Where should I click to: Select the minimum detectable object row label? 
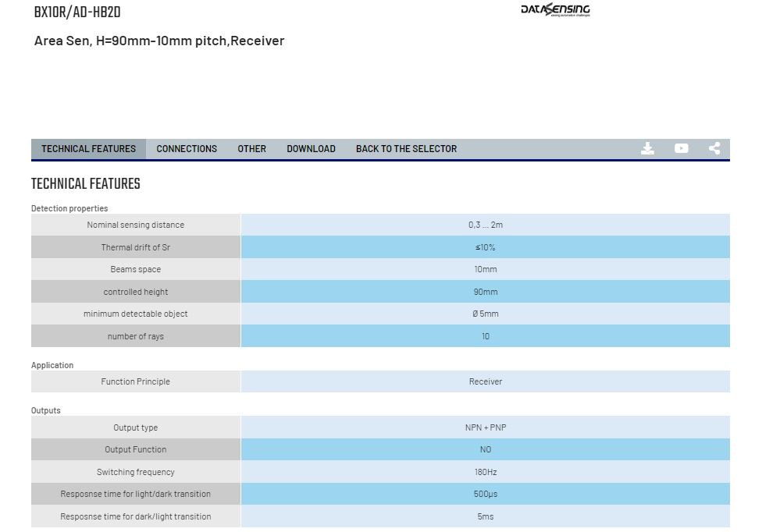click(135, 314)
